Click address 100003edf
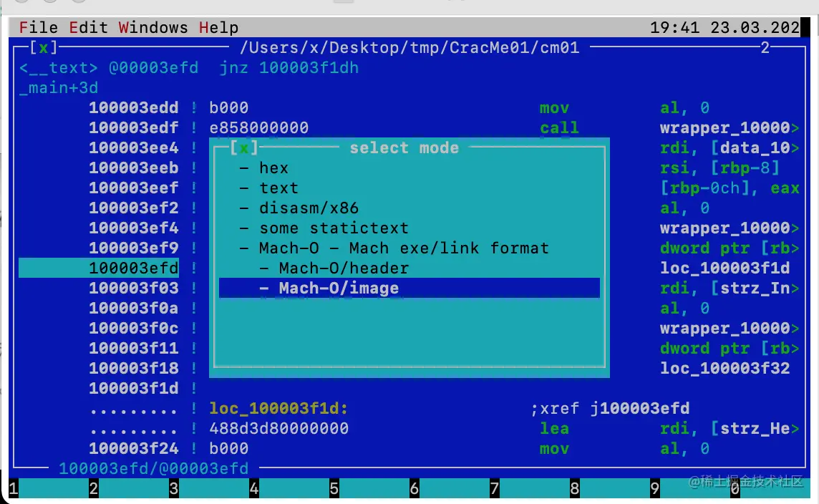Screen dimensions: 819x504 coord(134,128)
